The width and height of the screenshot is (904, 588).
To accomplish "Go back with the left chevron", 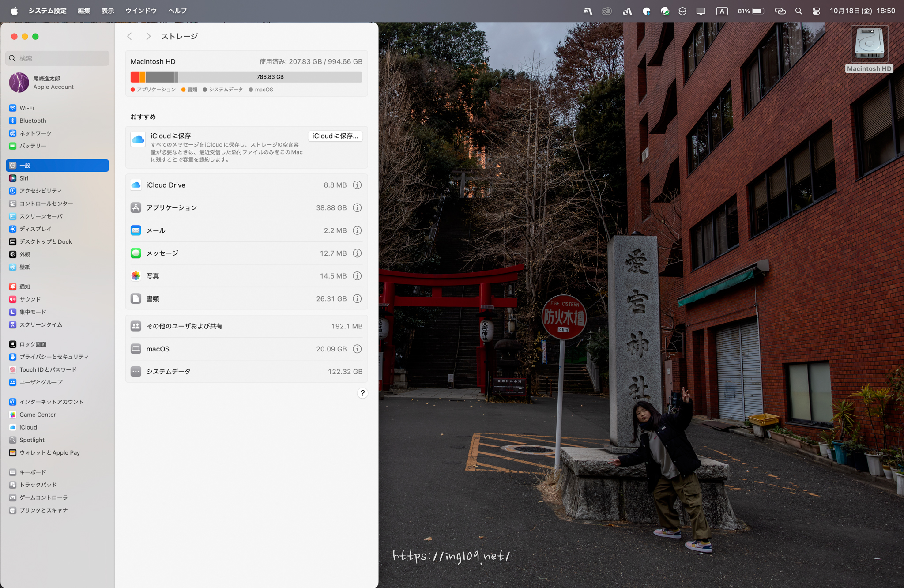I will pos(130,36).
